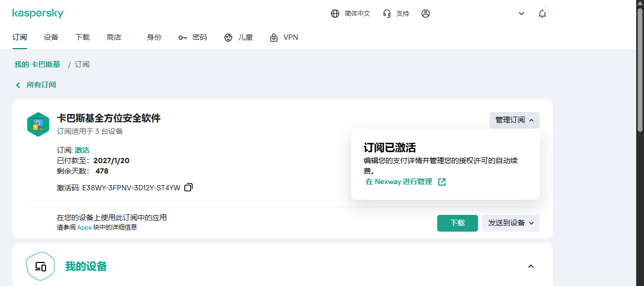Go to the VPN tab
Viewport: 644px width, 286px height.
click(x=284, y=37)
